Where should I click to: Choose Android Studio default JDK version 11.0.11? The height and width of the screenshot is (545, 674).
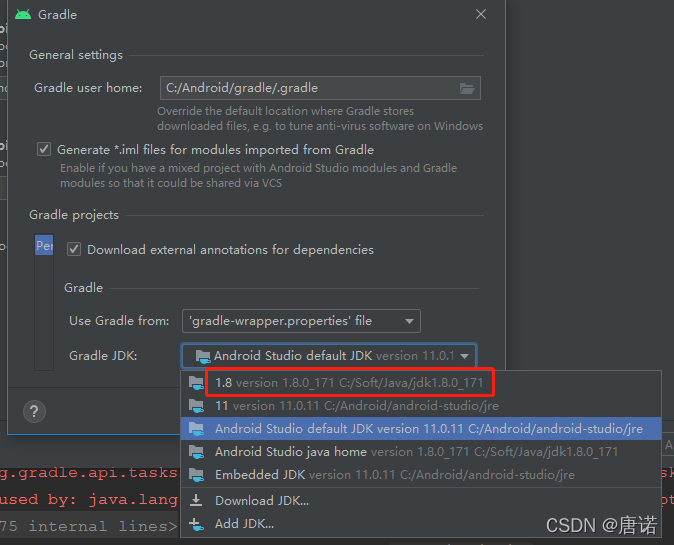tap(420, 429)
